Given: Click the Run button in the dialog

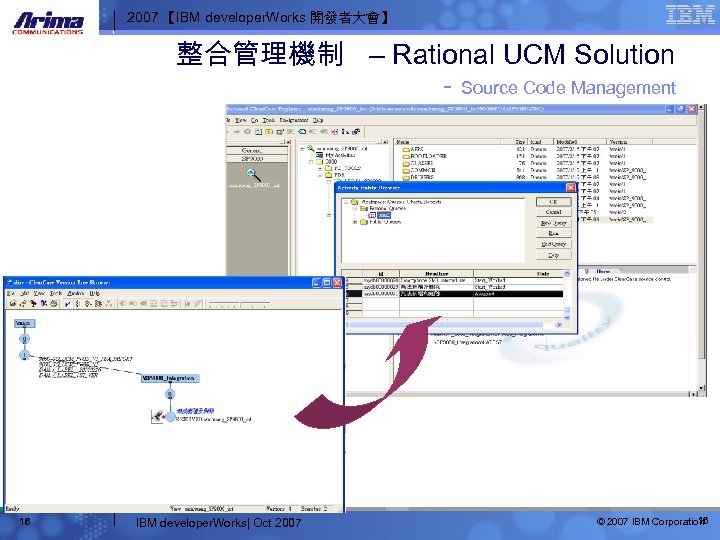Looking at the screenshot, I should (x=553, y=233).
